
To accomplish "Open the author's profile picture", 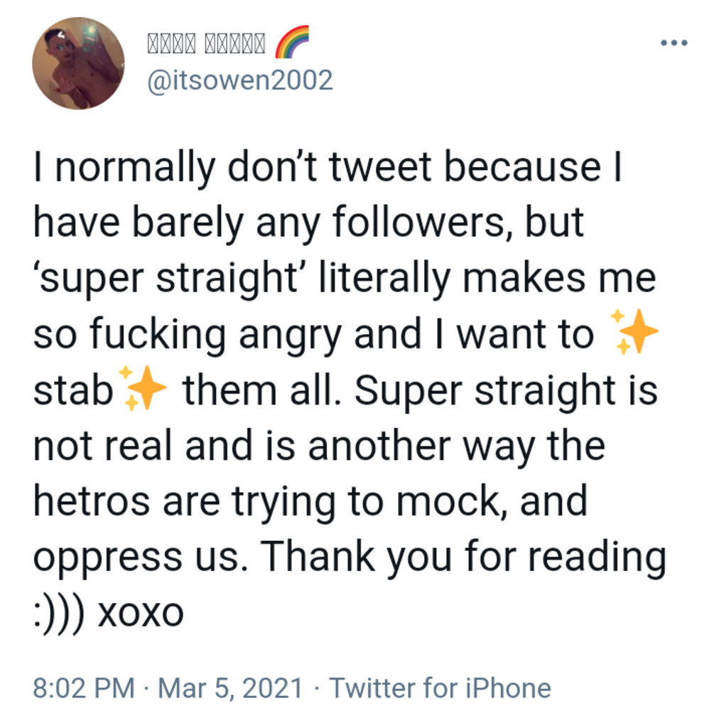I will (x=78, y=63).
